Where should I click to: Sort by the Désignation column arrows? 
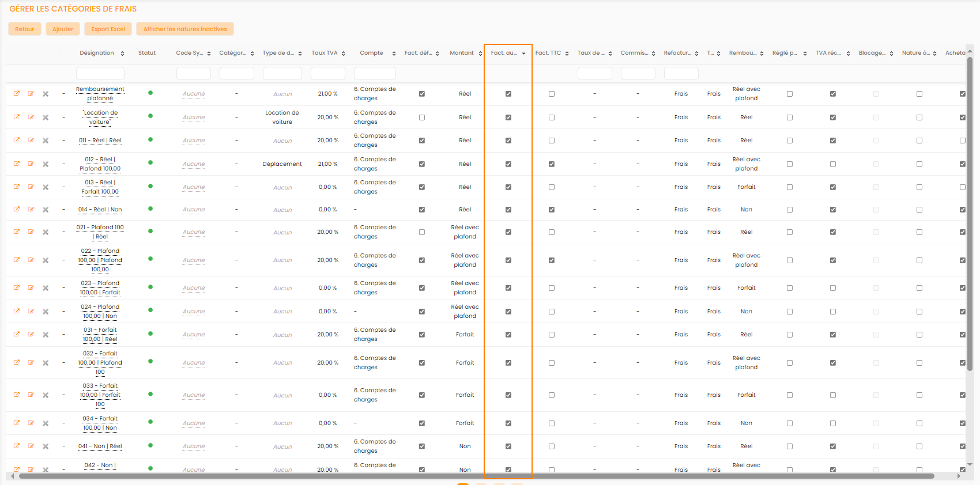coord(122,54)
